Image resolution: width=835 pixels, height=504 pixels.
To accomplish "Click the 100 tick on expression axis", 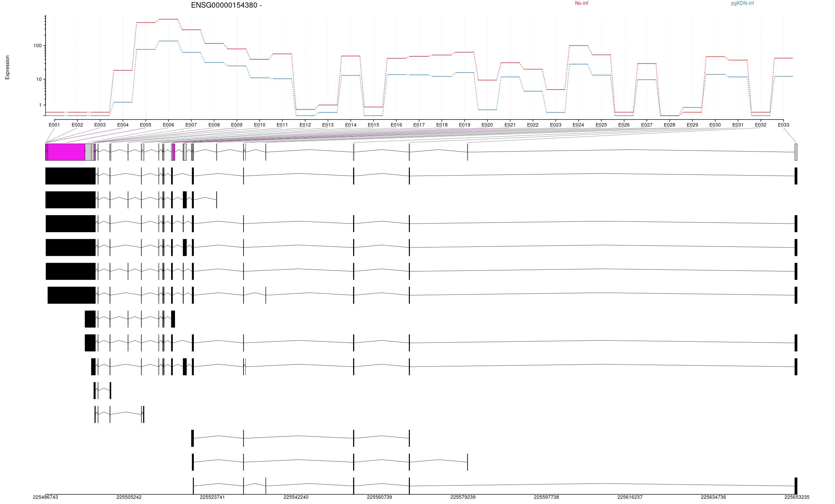I will point(37,46).
